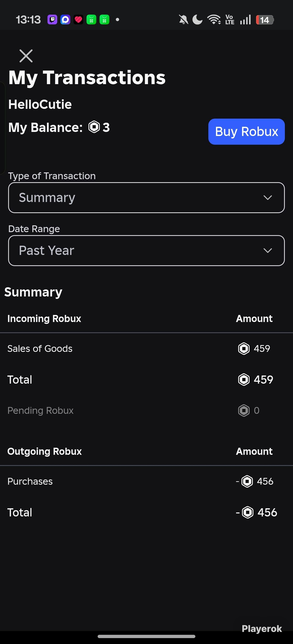Click the chevron arrow in Past Year dropdown
Screen dimensions: 293x644
(268, 250)
